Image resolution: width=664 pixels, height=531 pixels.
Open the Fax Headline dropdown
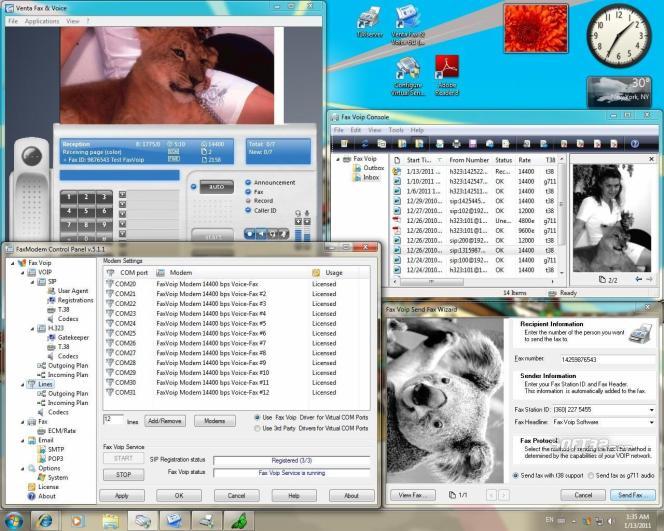click(x=651, y=422)
